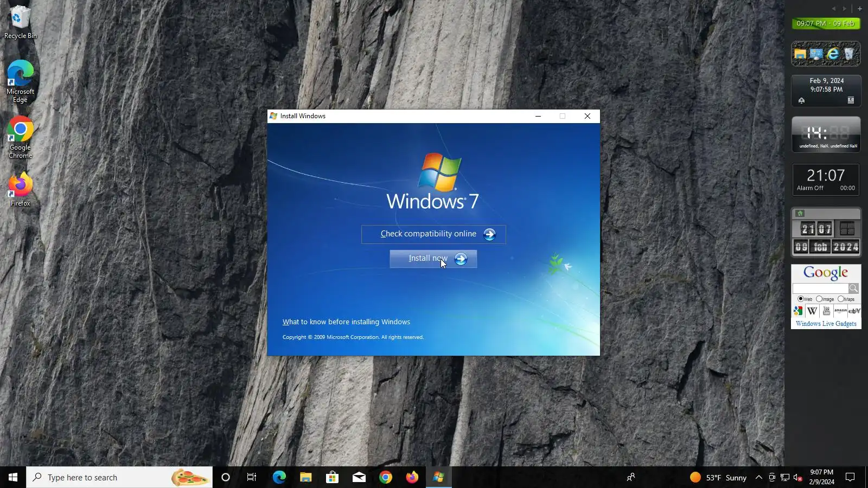868x488 pixels.
Task: Click the taskbar search box
Action: 119,477
